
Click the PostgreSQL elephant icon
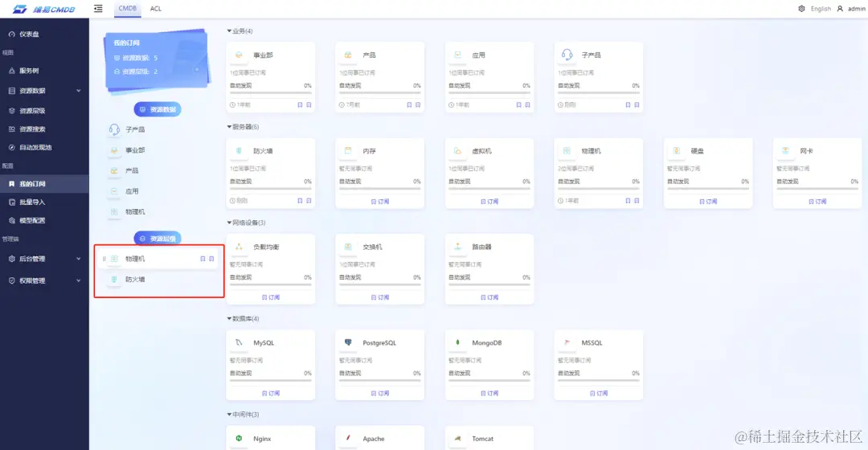[x=348, y=342]
